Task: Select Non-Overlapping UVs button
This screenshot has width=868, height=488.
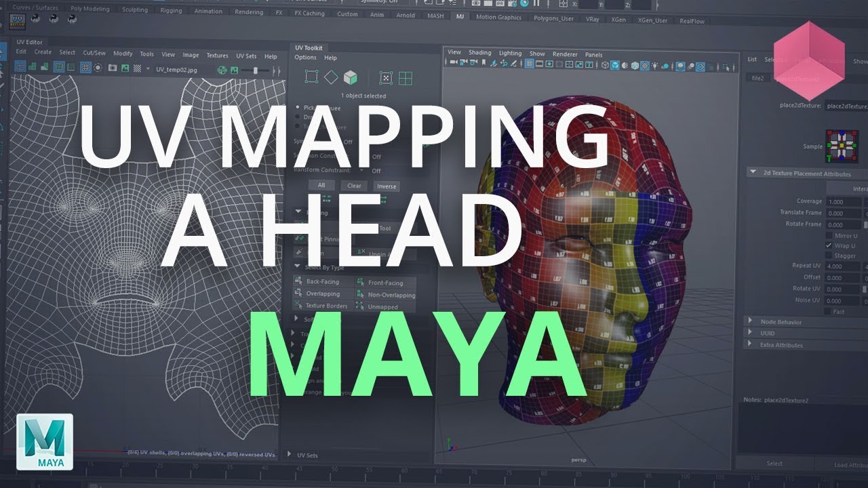Action: (x=385, y=295)
